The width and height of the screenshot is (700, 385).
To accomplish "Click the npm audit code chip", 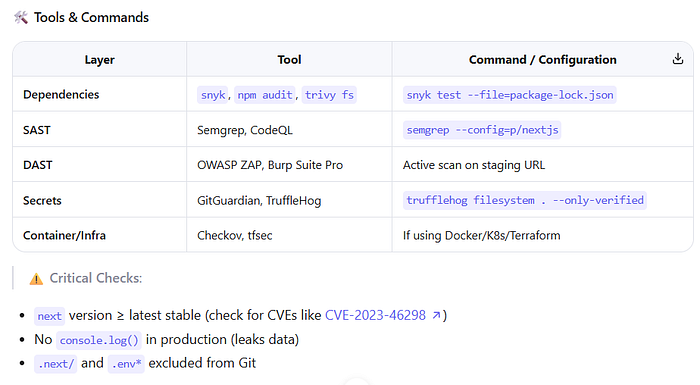I will point(265,95).
